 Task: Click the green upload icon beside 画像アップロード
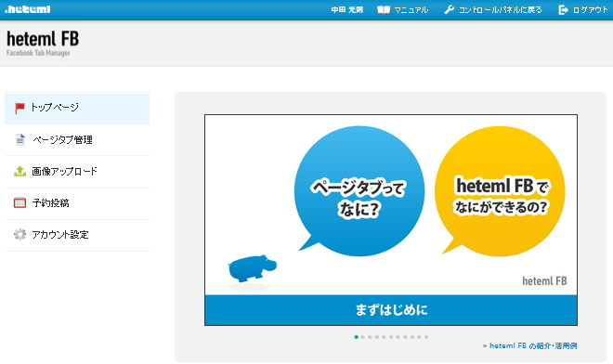tap(20, 171)
